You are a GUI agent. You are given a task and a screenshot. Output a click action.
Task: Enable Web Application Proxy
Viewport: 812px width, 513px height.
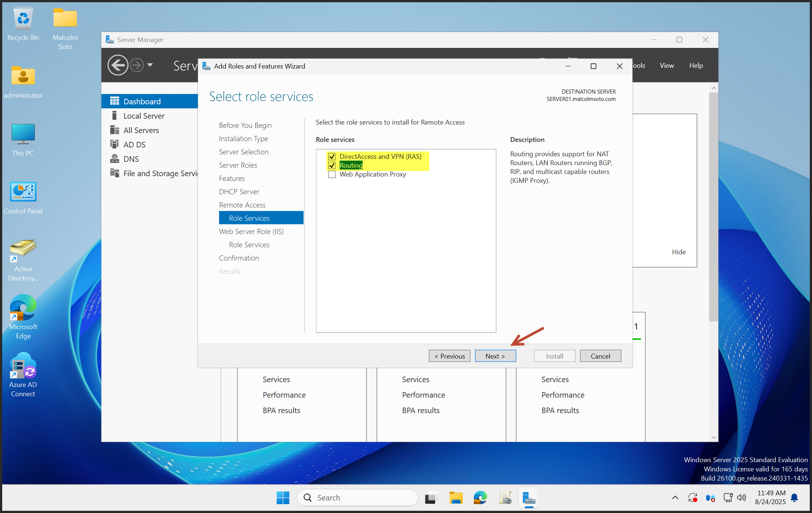pyautogui.click(x=332, y=174)
